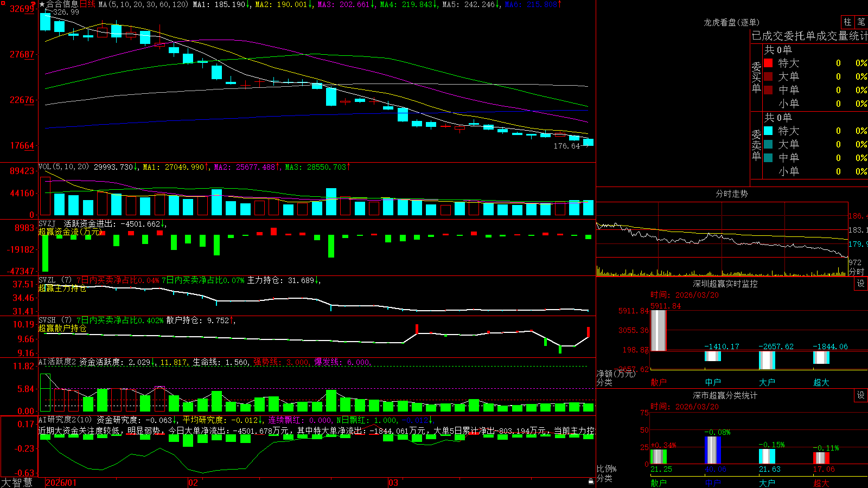Click the 中户 bar showing -0.08%
Viewport: 868px width, 488px height.
[x=713, y=450]
